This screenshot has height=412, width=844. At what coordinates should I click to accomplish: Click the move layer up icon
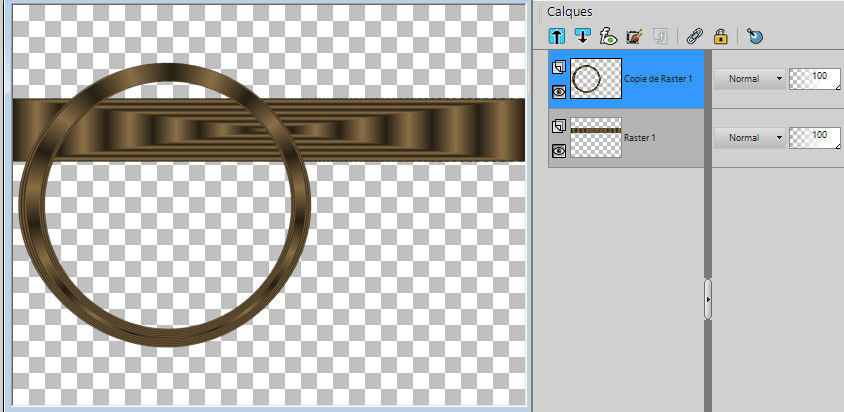coord(557,36)
